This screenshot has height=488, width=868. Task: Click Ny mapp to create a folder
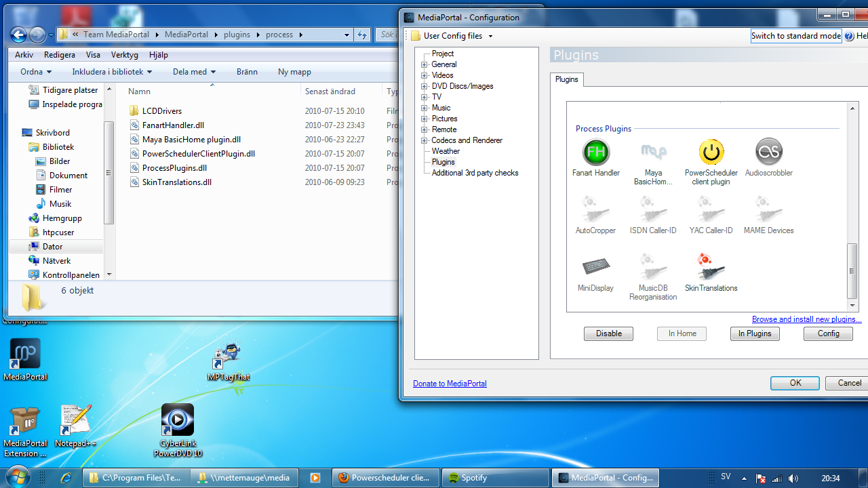coord(294,71)
